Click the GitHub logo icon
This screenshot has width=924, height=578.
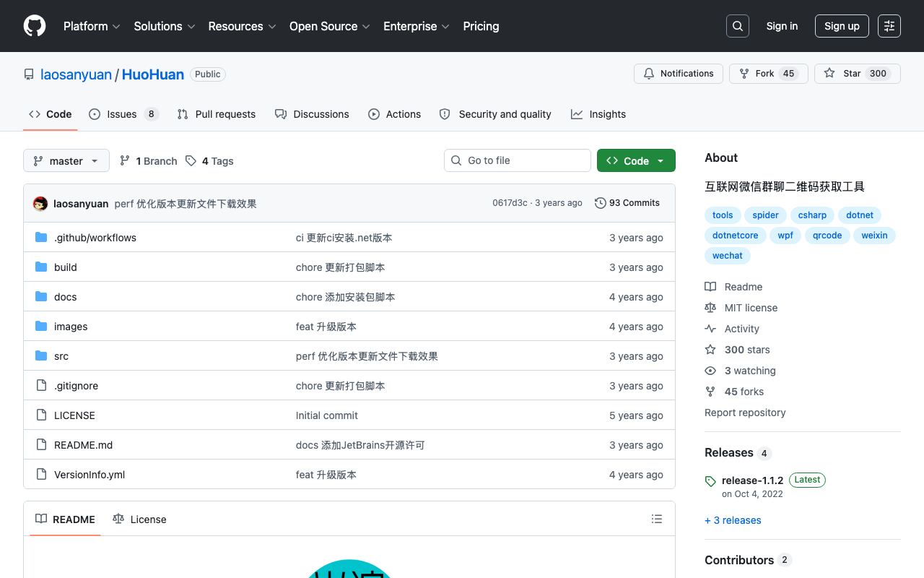[x=35, y=26]
